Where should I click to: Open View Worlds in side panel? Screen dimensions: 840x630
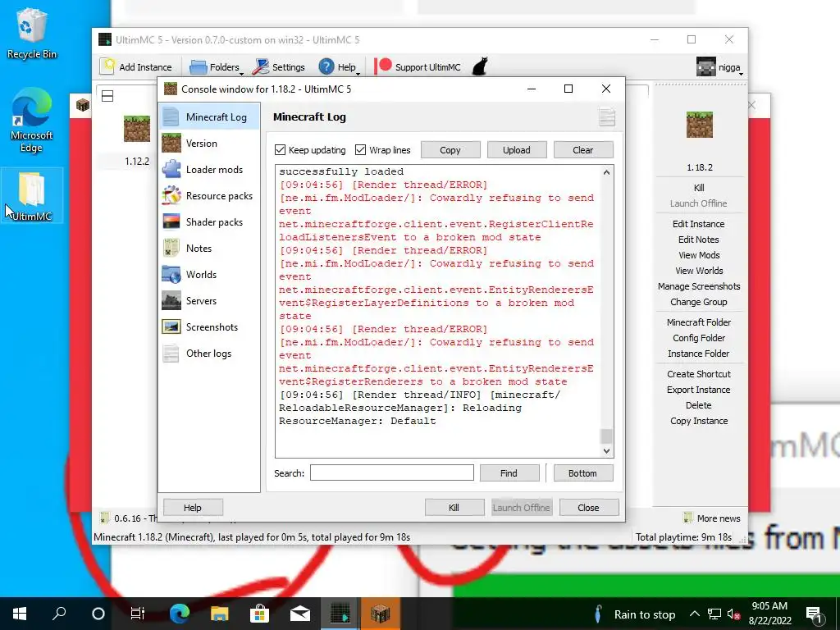coord(699,271)
